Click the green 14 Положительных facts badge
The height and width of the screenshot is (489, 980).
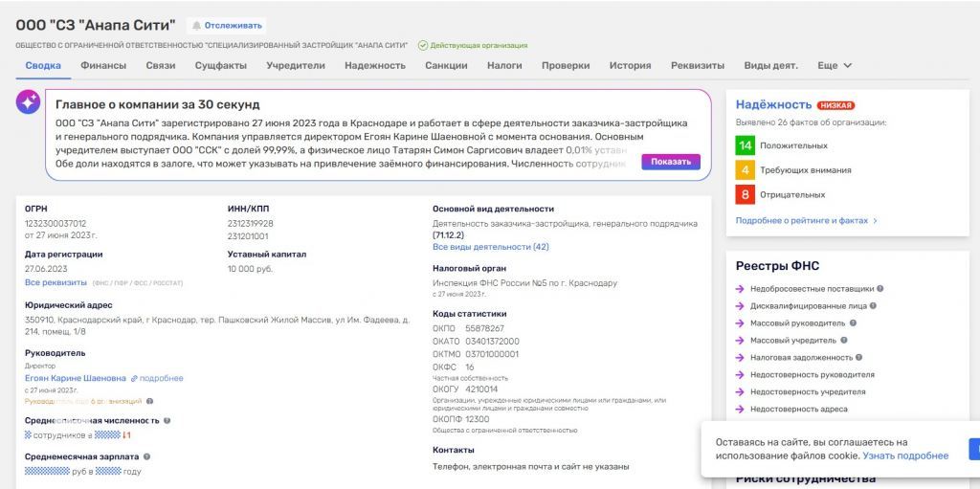click(746, 145)
